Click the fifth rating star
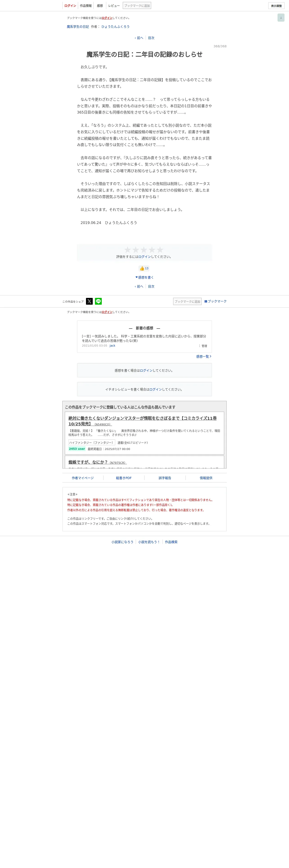289x868 pixels. click(x=160, y=250)
